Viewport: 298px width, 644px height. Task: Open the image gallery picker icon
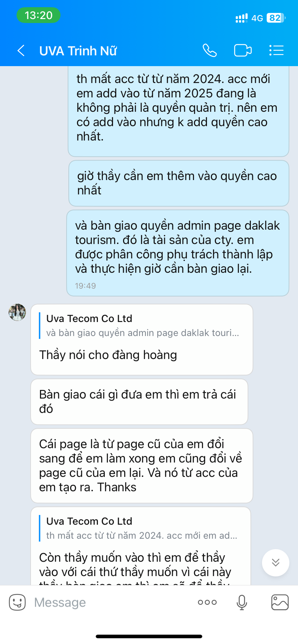pyautogui.click(x=280, y=602)
